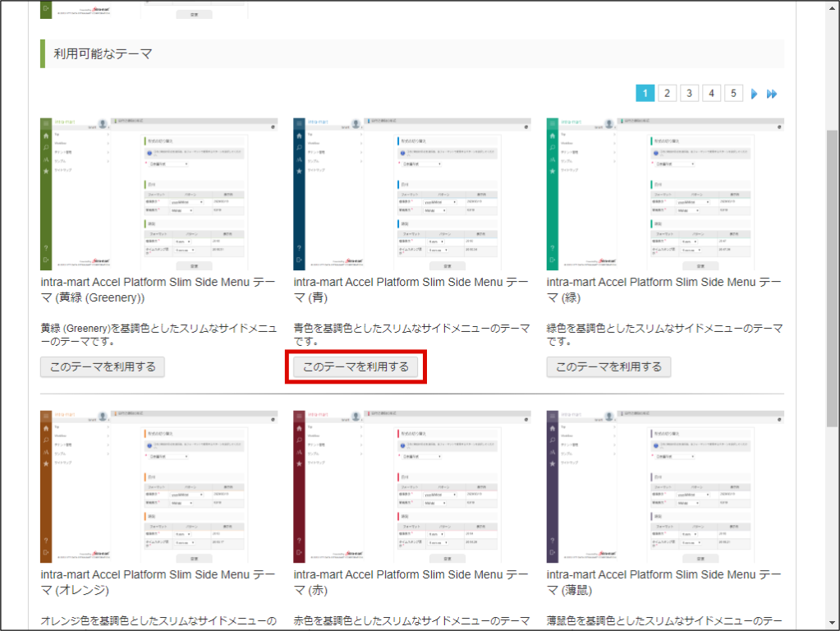840x631 pixels.
Task: Apply the 青 (blue) theme button
Action: 356,366
